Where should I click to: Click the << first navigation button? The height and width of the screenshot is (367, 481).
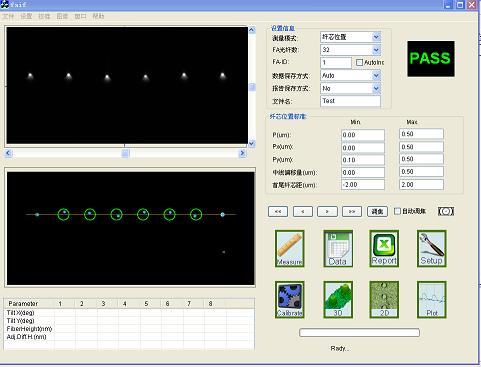[x=278, y=212]
